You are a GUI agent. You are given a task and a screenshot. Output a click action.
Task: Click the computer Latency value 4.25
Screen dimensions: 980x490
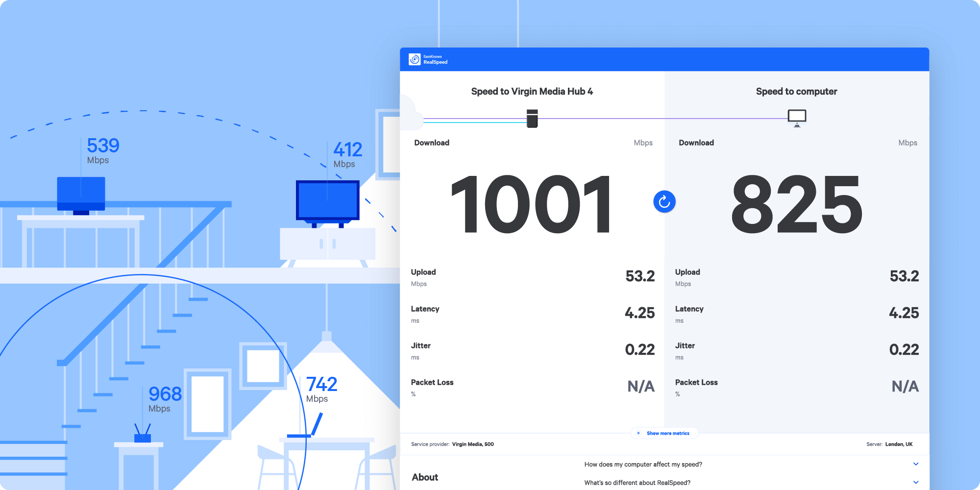point(904,313)
